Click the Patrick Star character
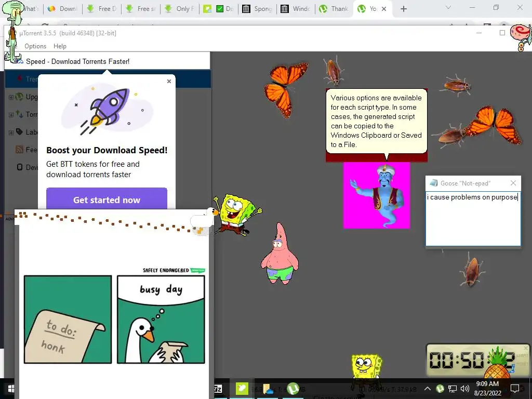 (280, 254)
